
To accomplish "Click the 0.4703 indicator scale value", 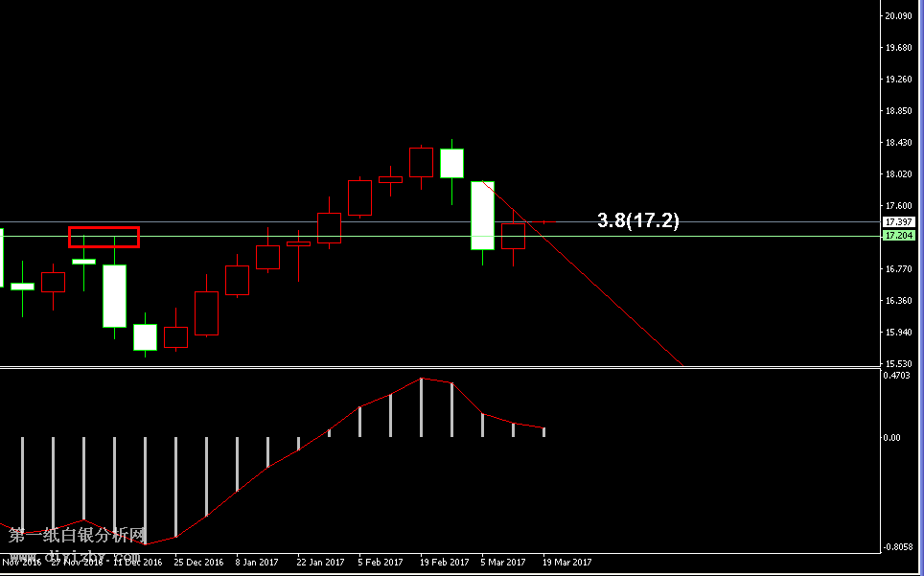I will pos(898,377).
